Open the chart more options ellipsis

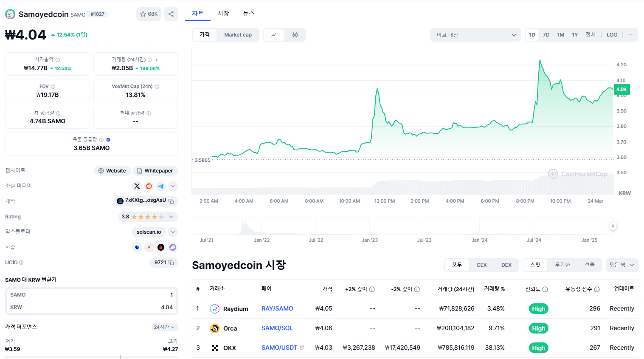coord(631,35)
